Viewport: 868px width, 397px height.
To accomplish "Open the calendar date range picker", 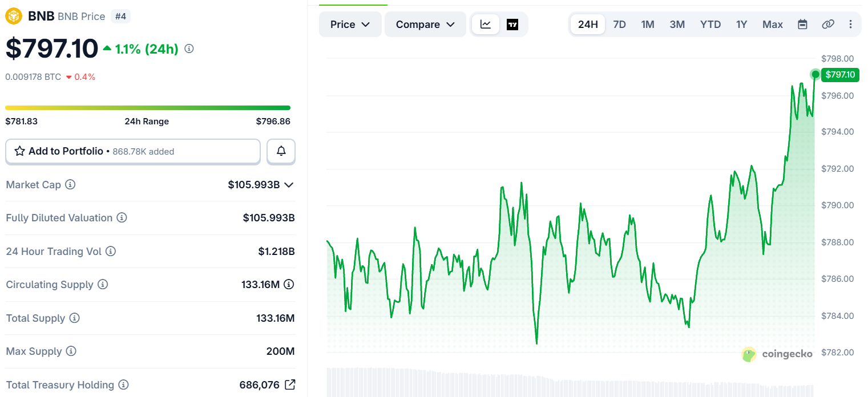I will tap(802, 24).
